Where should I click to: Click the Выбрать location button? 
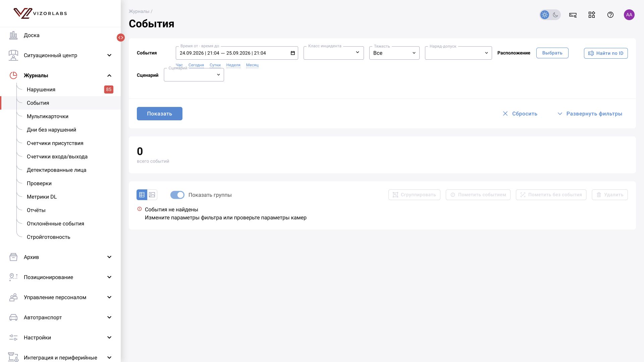pyautogui.click(x=552, y=53)
